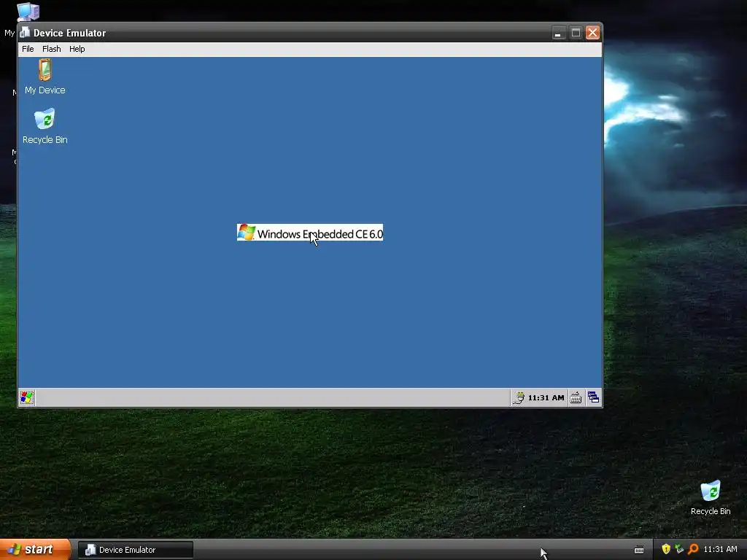The image size is (747, 560).
Task: Open the Flash menu
Action: (52, 49)
